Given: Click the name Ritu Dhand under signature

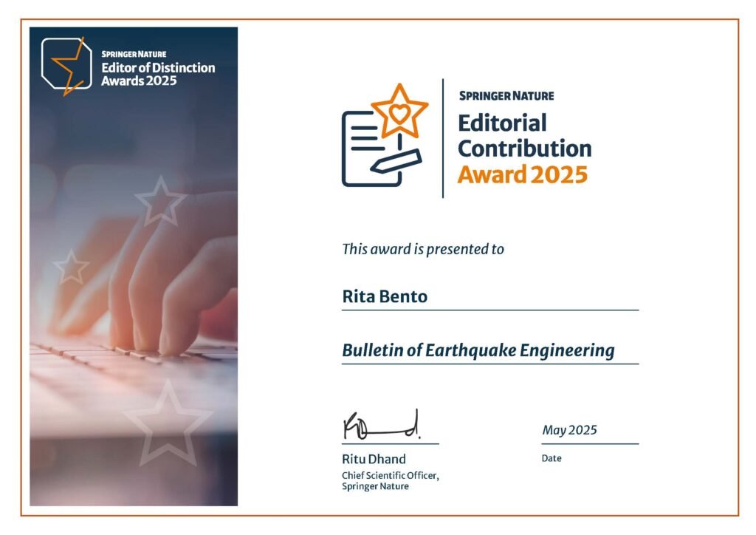Looking at the screenshot, I should click(374, 459).
